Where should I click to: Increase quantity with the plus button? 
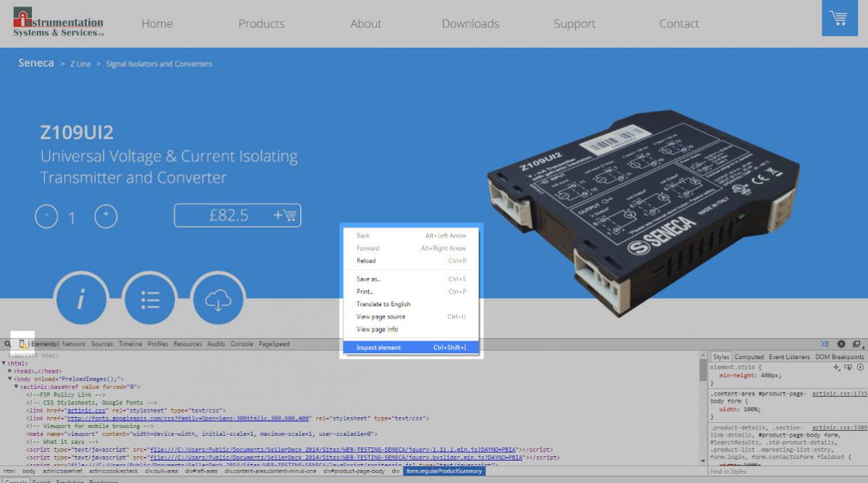(x=106, y=215)
